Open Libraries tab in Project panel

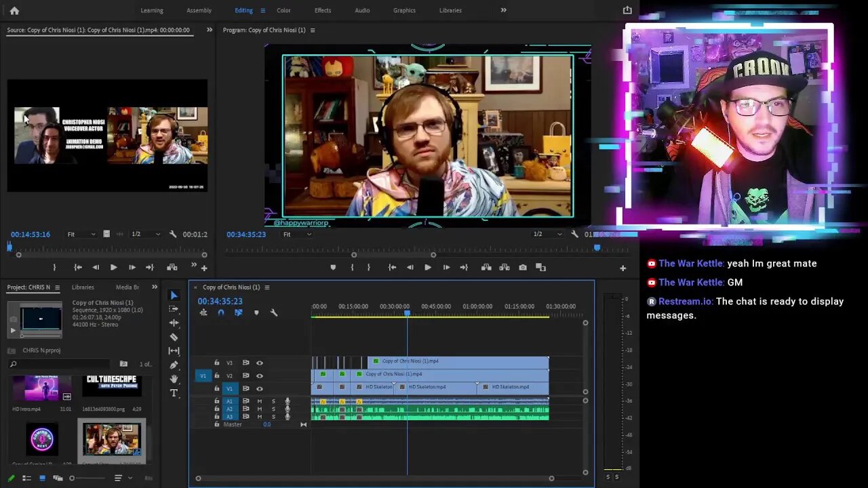[83, 287]
